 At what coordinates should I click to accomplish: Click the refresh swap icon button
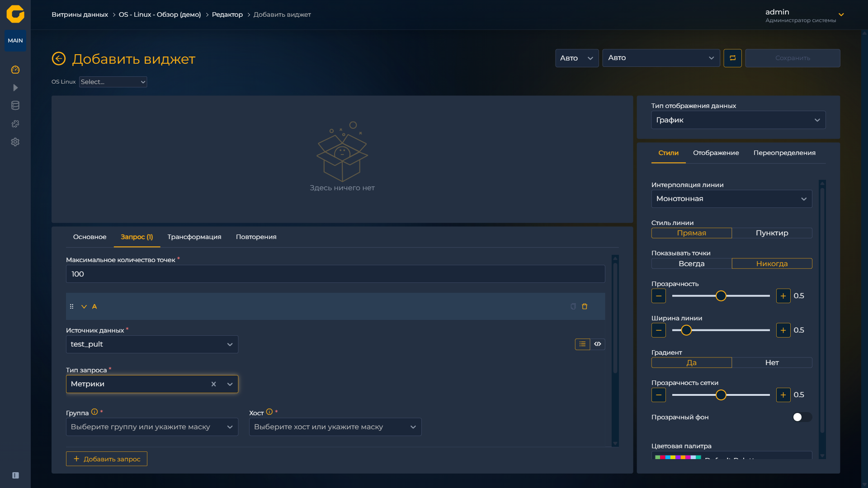coord(732,58)
